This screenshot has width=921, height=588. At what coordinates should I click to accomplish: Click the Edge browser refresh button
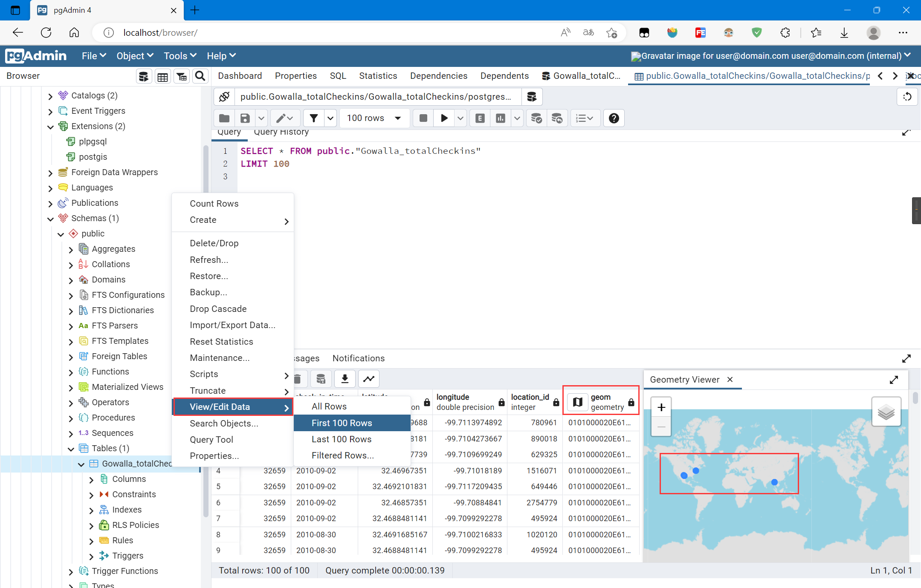[x=46, y=33]
